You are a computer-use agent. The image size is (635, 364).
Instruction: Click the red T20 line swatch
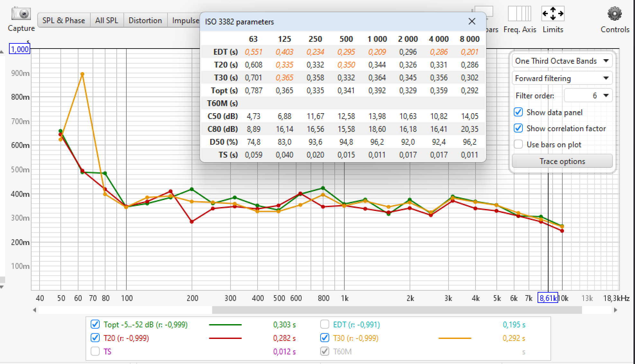click(x=225, y=338)
